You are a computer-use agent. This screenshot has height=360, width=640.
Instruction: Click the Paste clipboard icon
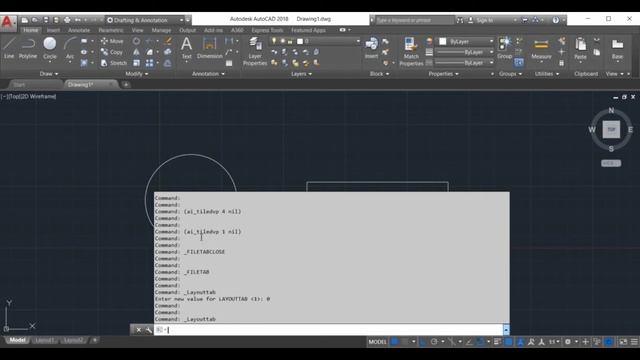[x=580, y=48]
